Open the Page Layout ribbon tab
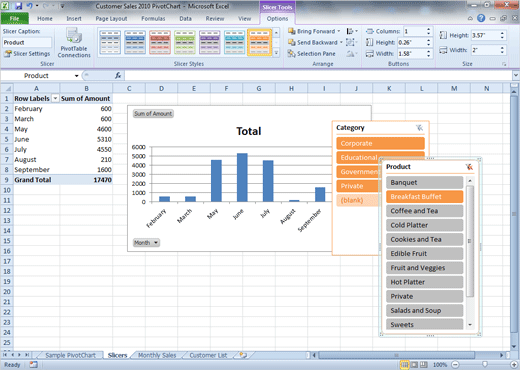 click(111, 19)
